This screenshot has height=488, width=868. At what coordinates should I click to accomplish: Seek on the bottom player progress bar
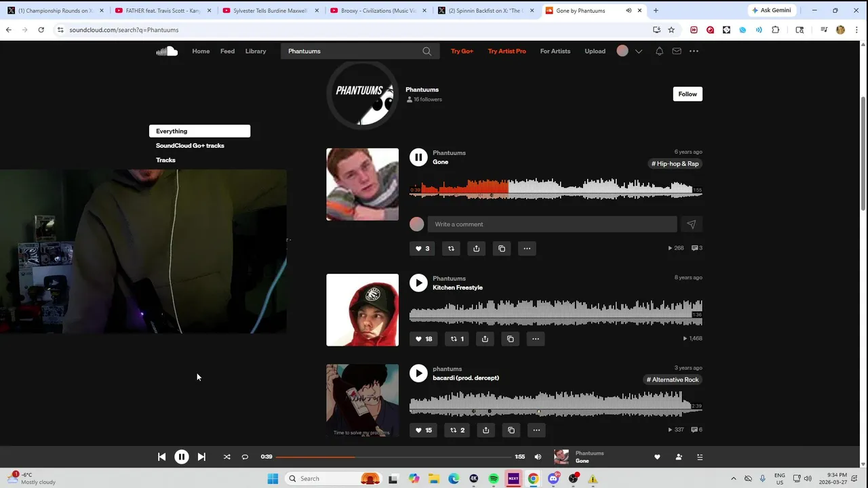click(394, 457)
